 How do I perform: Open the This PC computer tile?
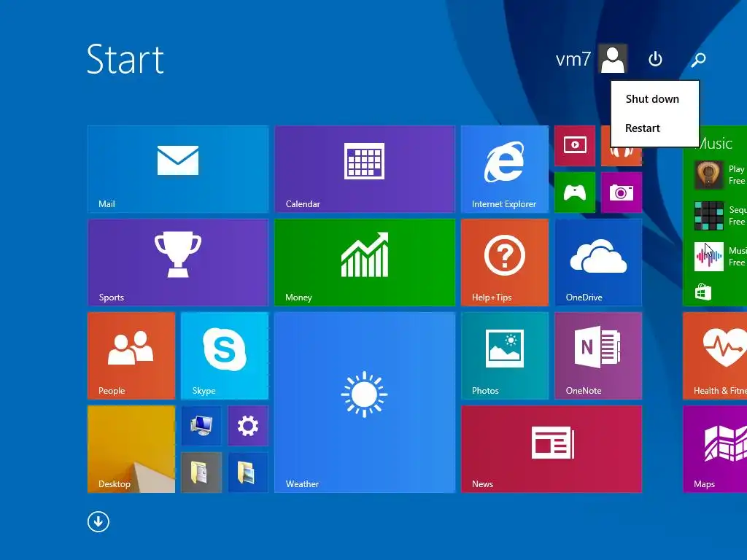(x=201, y=426)
